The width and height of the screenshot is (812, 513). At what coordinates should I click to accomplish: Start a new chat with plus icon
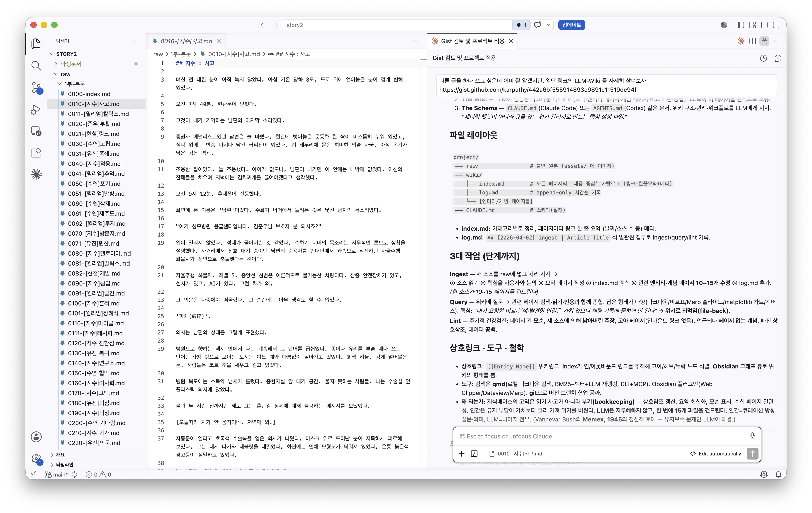pos(778,58)
